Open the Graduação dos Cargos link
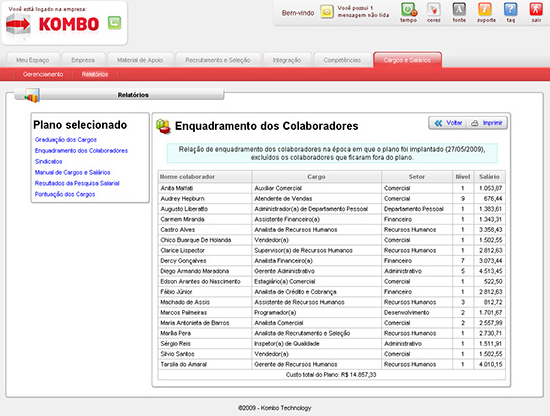Screen dimensions: 550x416 click(66, 140)
